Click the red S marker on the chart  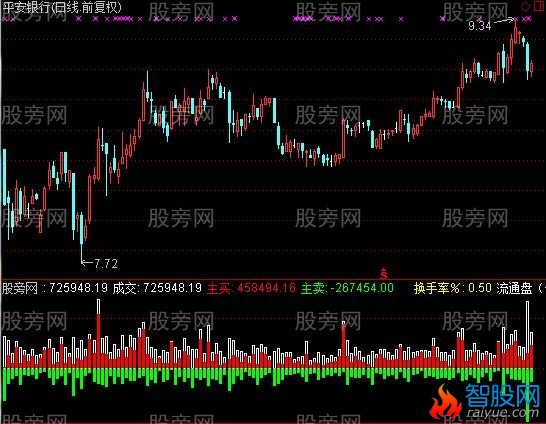click(x=384, y=274)
